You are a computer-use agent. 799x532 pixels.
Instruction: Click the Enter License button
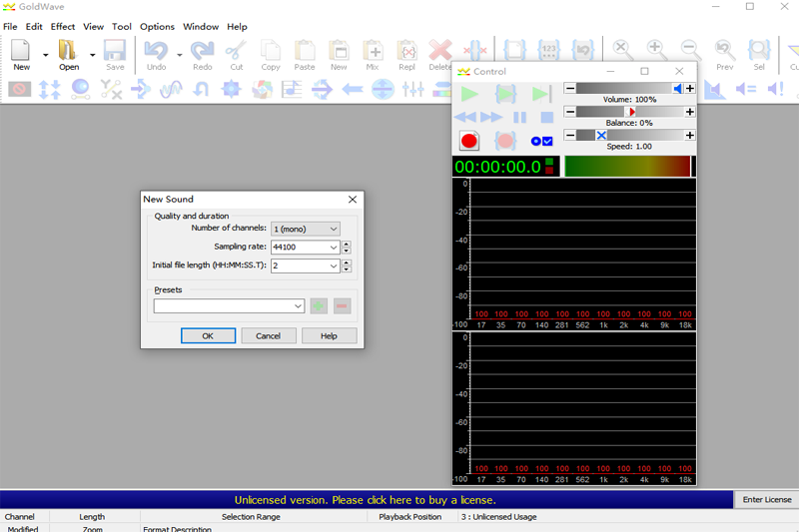767,499
